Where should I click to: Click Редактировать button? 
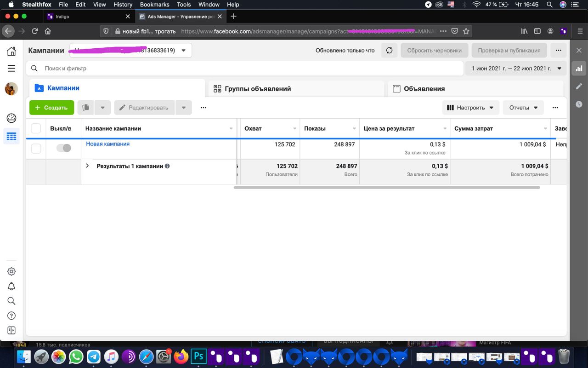point(144,108)
